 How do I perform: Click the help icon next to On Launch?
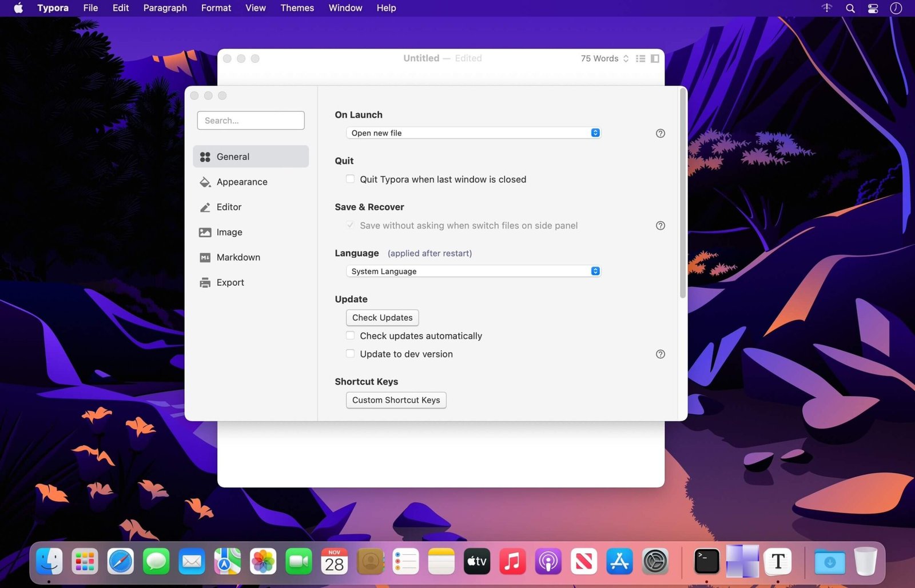[660, 133]
